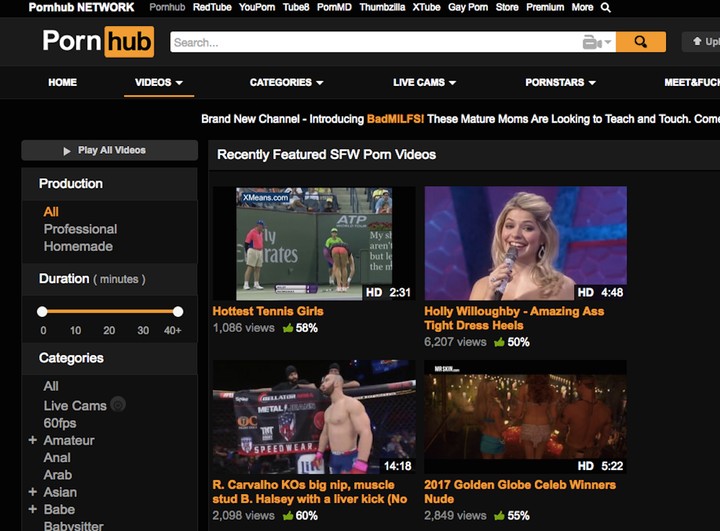Screen dimensions: 720x531
Task: Open the video camera search-type dropdown
Action: click(x=596, y=42)
